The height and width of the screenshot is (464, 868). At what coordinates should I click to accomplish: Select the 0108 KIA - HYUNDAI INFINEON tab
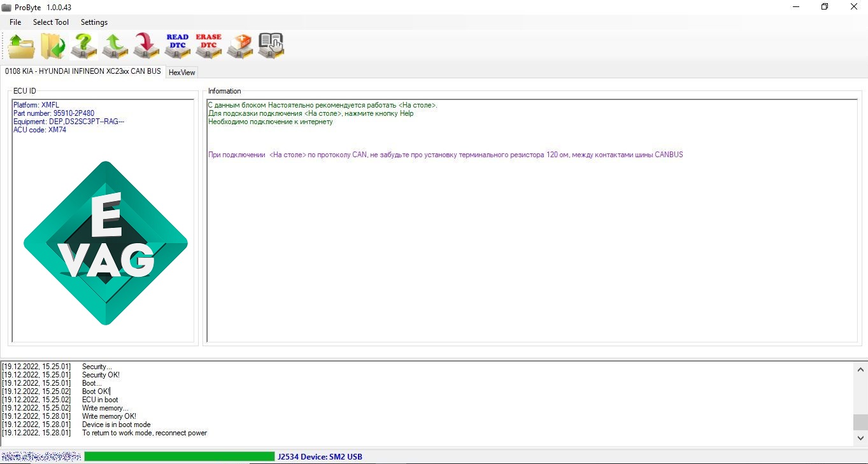[x=83, y=71]
